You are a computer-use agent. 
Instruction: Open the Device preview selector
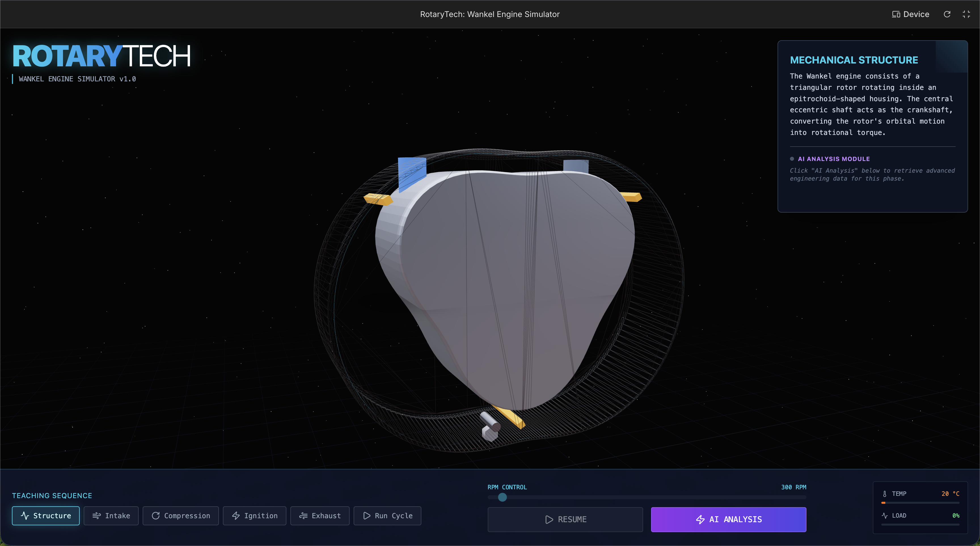coord(910,14)
